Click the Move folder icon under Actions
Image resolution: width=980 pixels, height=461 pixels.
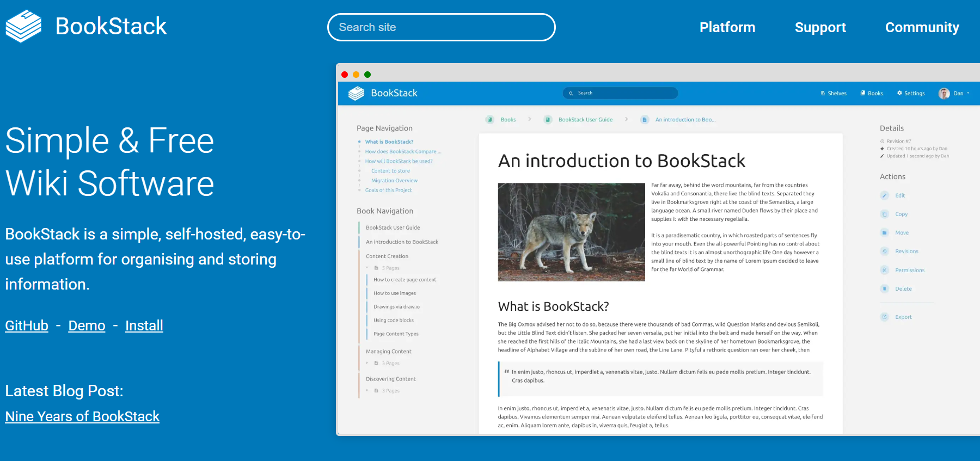(885, 233)
